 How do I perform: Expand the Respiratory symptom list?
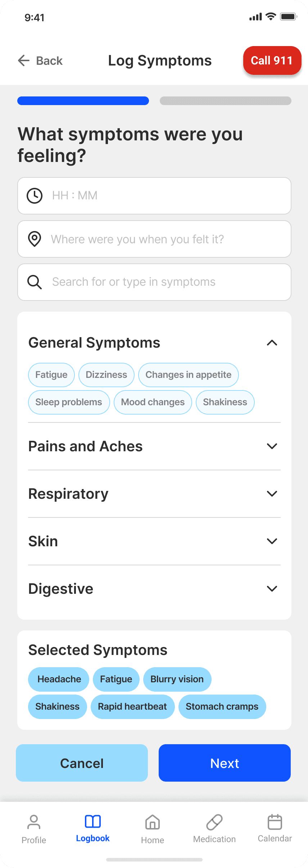tap(272, 494)
